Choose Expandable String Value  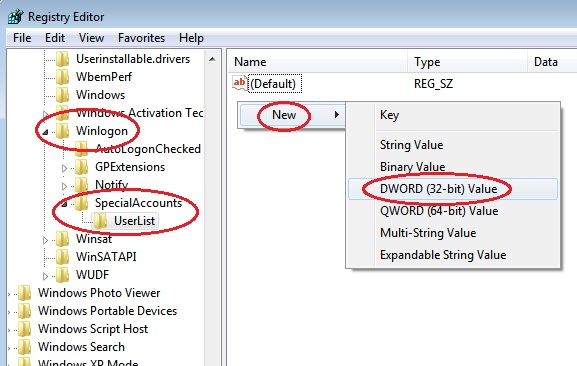[453, 255]
